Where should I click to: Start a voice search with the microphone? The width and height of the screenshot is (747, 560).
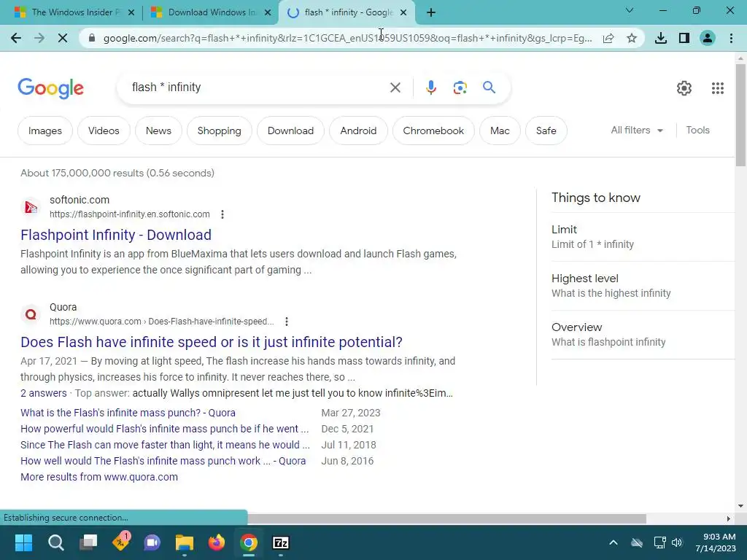[x=430, y=87]
